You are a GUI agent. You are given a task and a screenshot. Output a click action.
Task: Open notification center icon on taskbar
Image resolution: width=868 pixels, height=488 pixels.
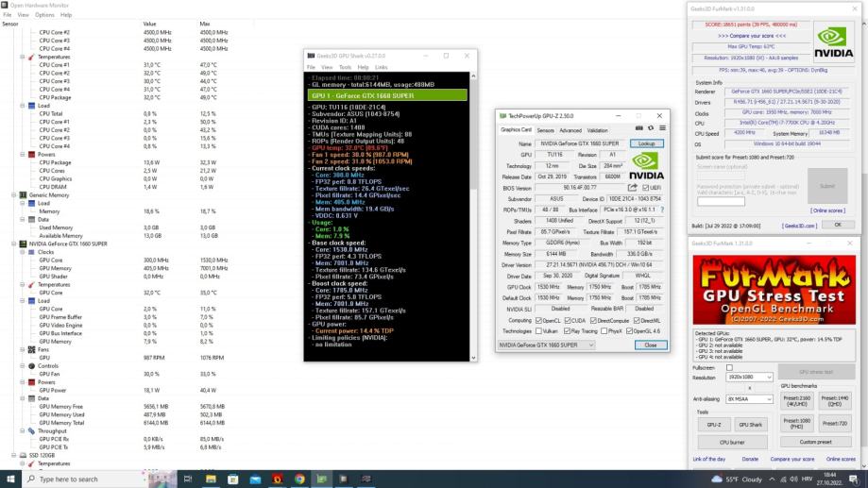click(x=854, y=480)
